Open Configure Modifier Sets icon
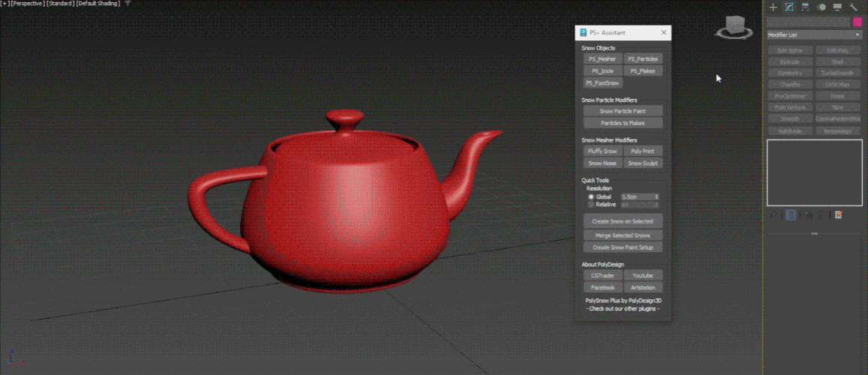Image resolution: width=868 pixels, height=375 pixels. pyautogui.click(x=838, y=215)
